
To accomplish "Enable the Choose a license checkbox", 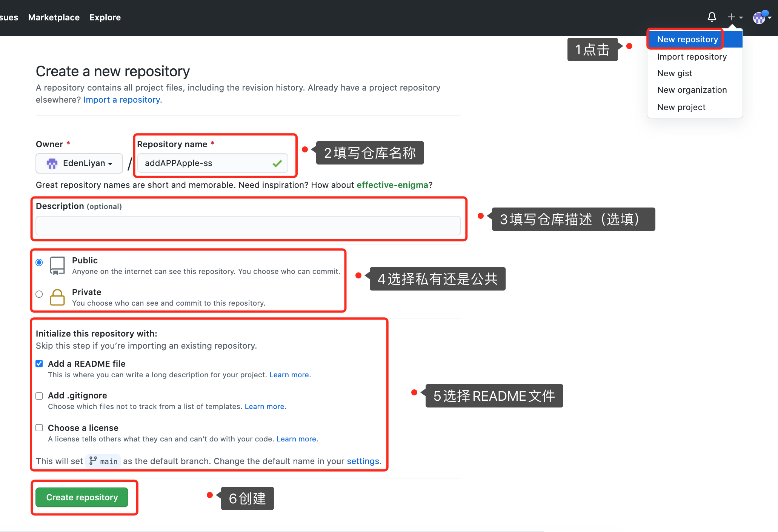I will [x=39, y=427].
